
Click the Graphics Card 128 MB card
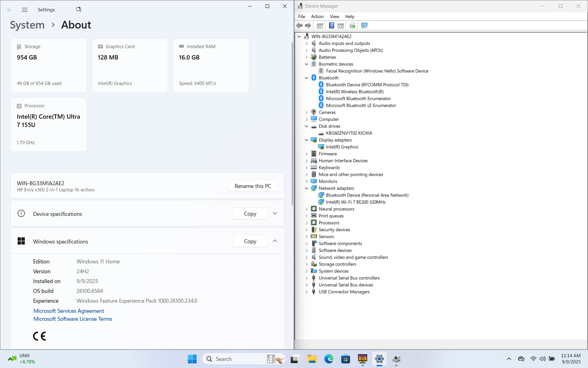click(x=130, y=65)
